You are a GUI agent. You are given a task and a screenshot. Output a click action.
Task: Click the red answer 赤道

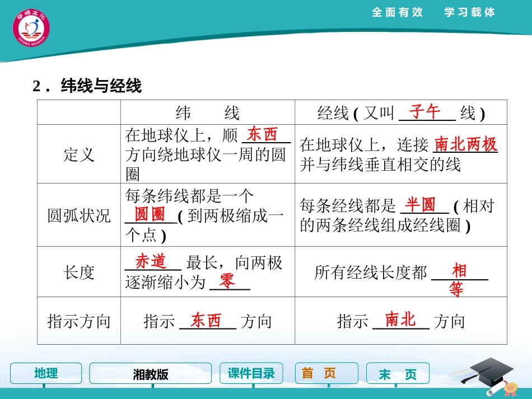click(x=150, y=261)
